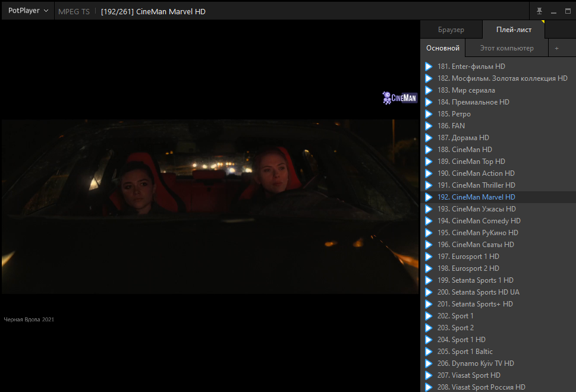Viewport: 576px width, 392px height.
Task: Switch to the Браузер tab
Action: click(x=451, y=30)
